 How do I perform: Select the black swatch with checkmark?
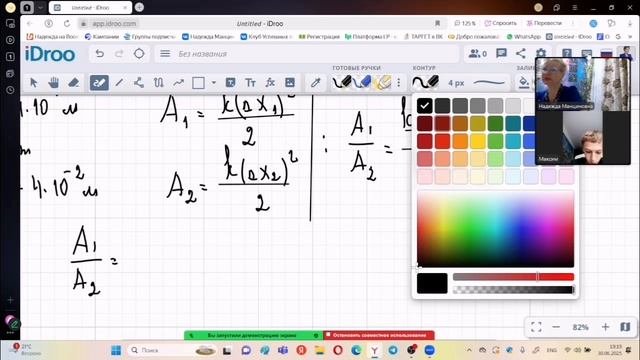click(x=424, y=106)
